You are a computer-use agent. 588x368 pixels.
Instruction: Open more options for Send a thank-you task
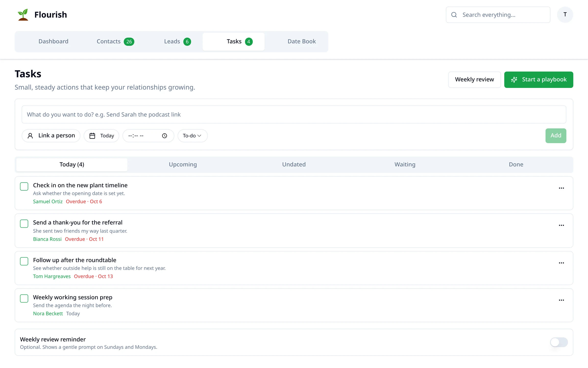pyautogui.click(x=561, y=225)
